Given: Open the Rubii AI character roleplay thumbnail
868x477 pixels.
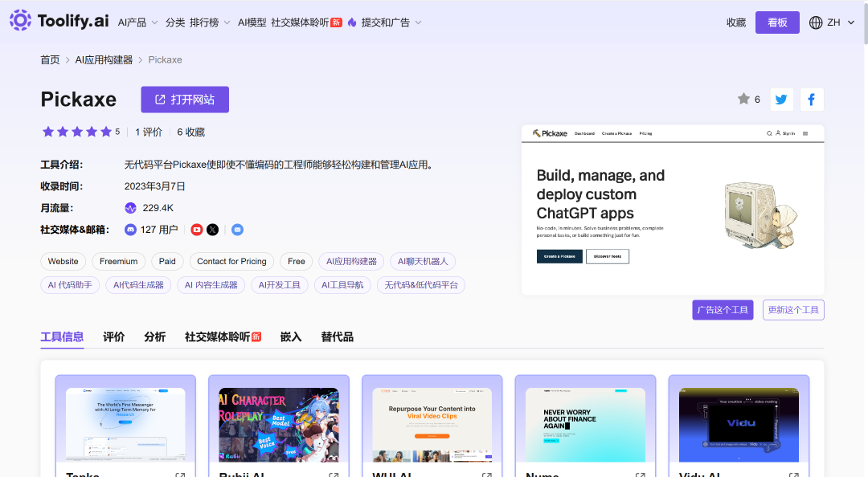Looking at the screenshot, I should [x=279, y=425].
